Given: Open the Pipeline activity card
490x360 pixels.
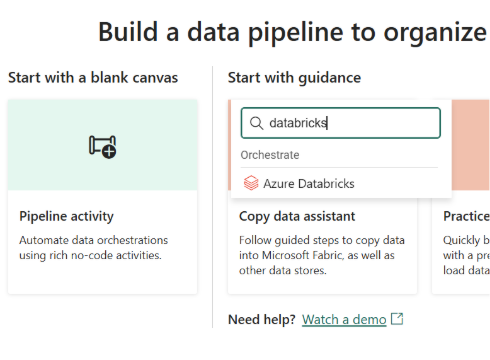Looking at the screenshot, I should pyautogui.click(x=102, y=197).
